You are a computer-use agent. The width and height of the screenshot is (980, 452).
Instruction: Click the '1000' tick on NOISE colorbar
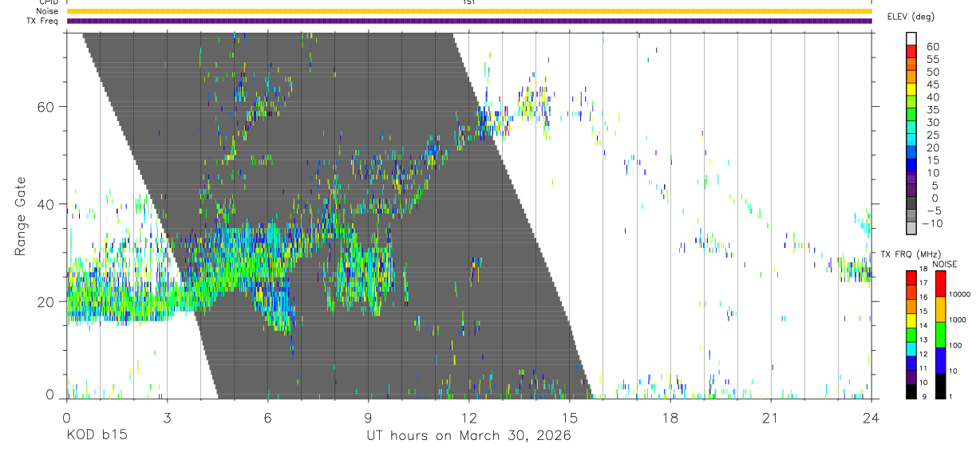point(958,320)
